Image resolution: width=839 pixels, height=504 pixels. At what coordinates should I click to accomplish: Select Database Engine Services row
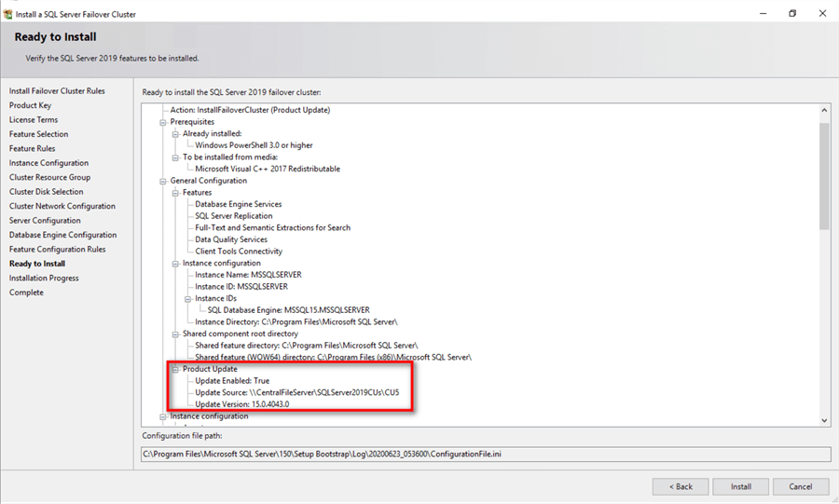coord(238,204)
